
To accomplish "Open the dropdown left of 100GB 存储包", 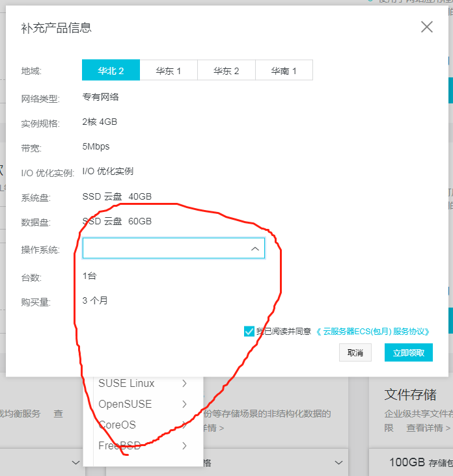I will [x=338, y=462].
